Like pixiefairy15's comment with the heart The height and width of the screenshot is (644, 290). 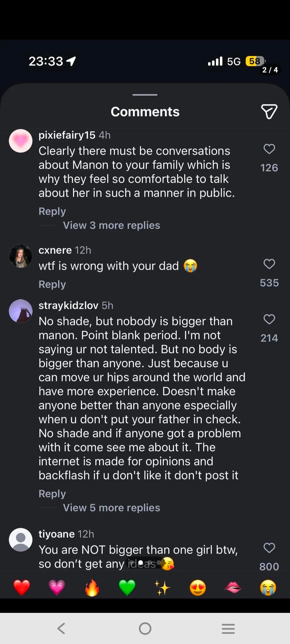point(269,149)
